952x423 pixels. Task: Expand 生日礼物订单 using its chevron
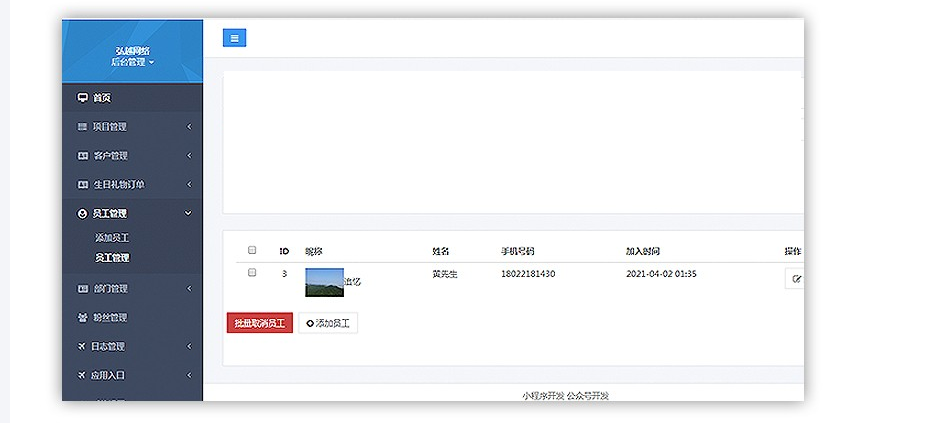click(x=189, y=184)
